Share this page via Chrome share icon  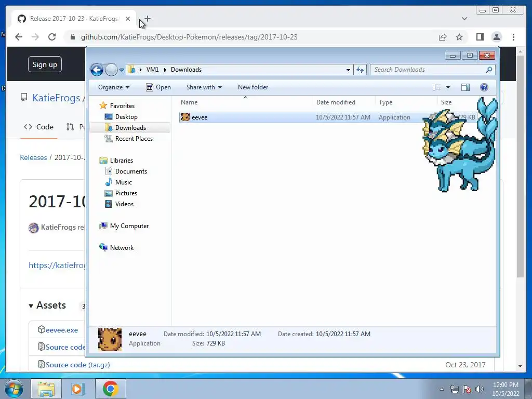443,37
